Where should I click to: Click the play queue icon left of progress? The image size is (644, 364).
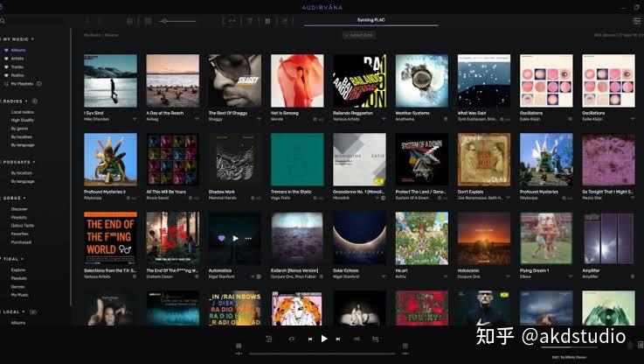pyautogui.click(x=239, y=346)
